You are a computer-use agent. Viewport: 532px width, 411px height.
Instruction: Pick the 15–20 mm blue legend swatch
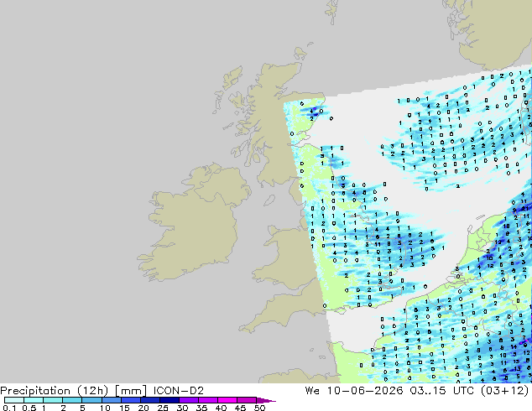(130, 400)
